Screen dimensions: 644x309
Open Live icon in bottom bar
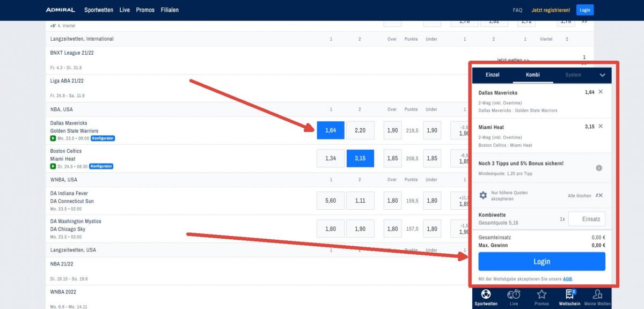514,297
